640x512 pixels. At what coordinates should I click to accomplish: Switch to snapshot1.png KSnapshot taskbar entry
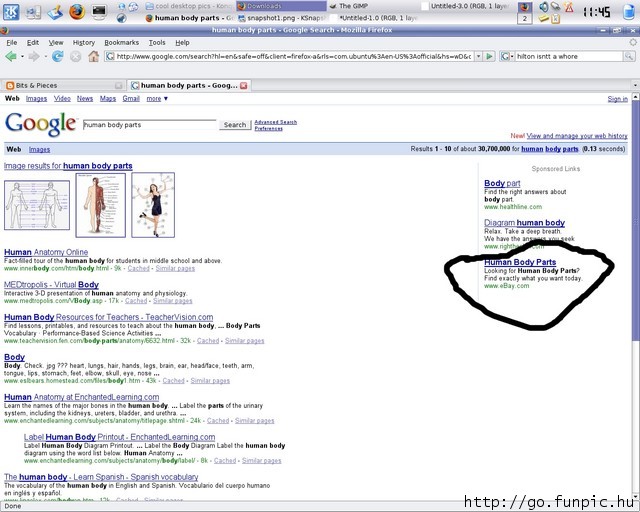[x=282, y=18]
